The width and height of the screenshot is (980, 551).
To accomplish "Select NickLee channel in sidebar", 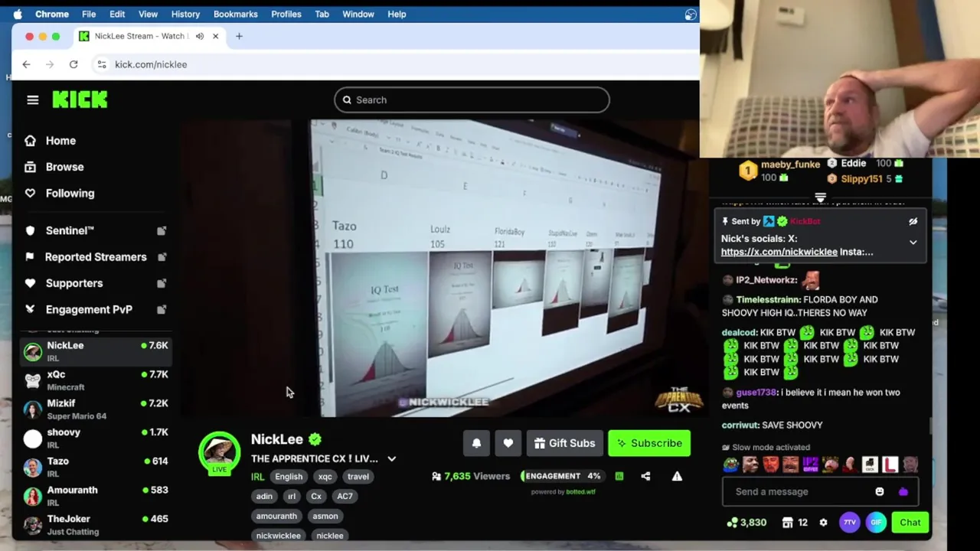I will pos(96,351).
